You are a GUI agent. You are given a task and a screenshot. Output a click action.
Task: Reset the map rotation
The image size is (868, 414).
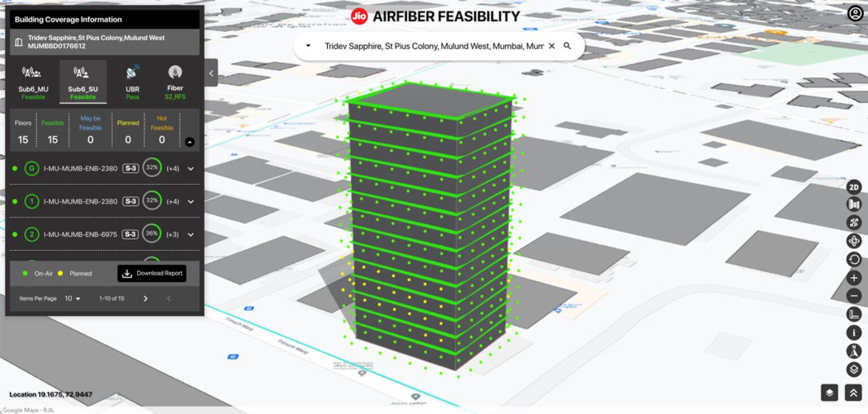coord(855,259)
